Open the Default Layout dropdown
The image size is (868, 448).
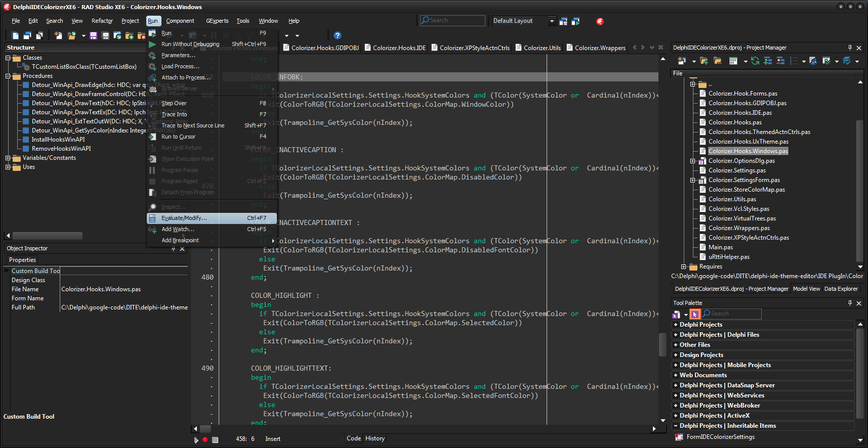pyautogui.click(x=552, y=21)
